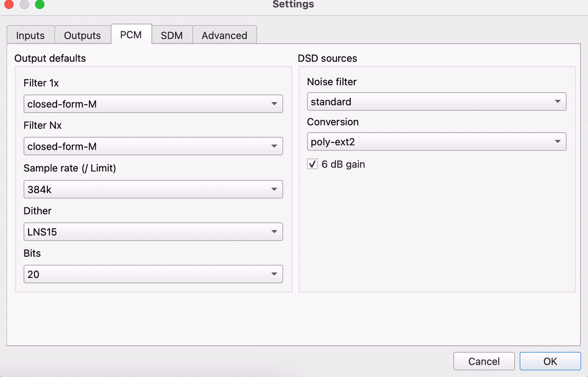Click the red close window button

pos(8,4)
